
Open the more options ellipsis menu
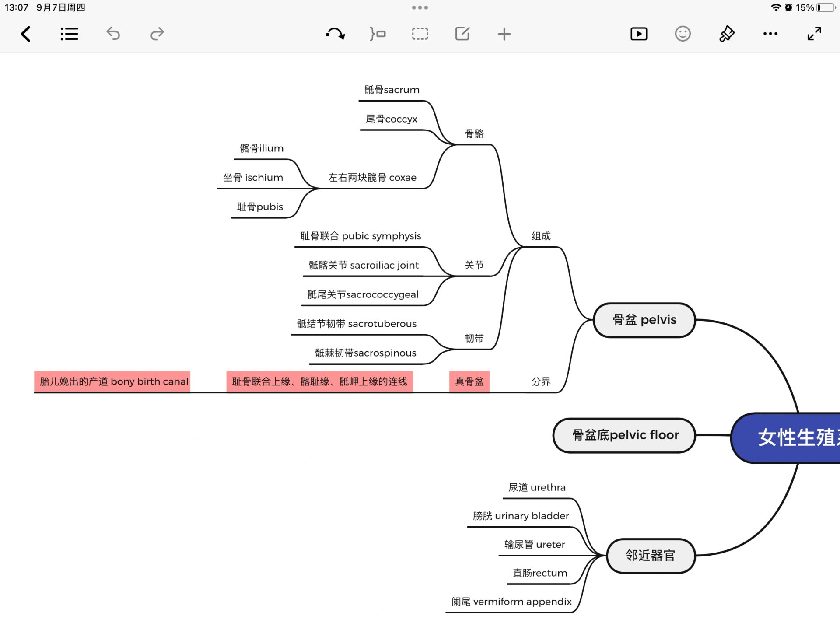770,34
